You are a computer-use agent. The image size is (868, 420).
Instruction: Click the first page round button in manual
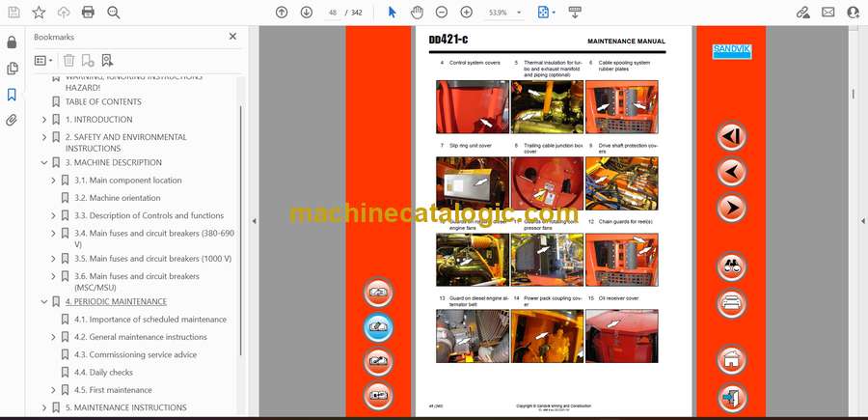731,136
